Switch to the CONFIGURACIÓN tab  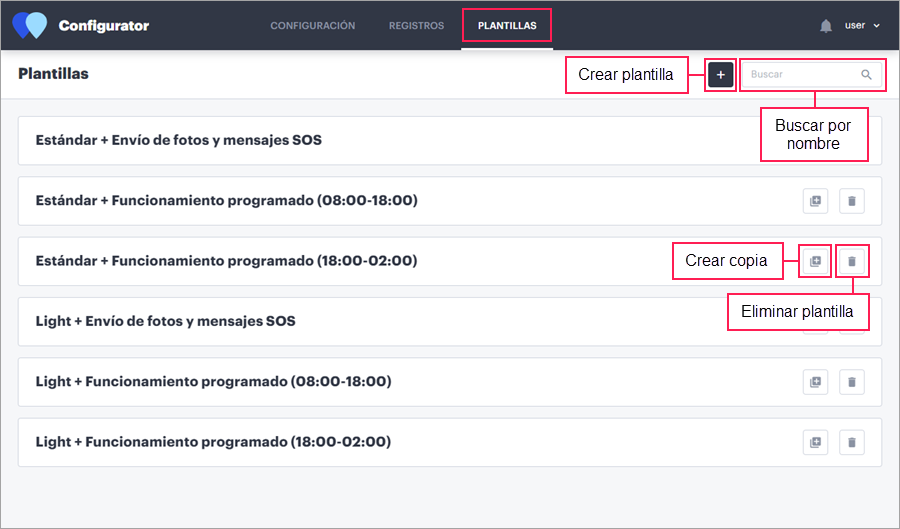[313, 26]
